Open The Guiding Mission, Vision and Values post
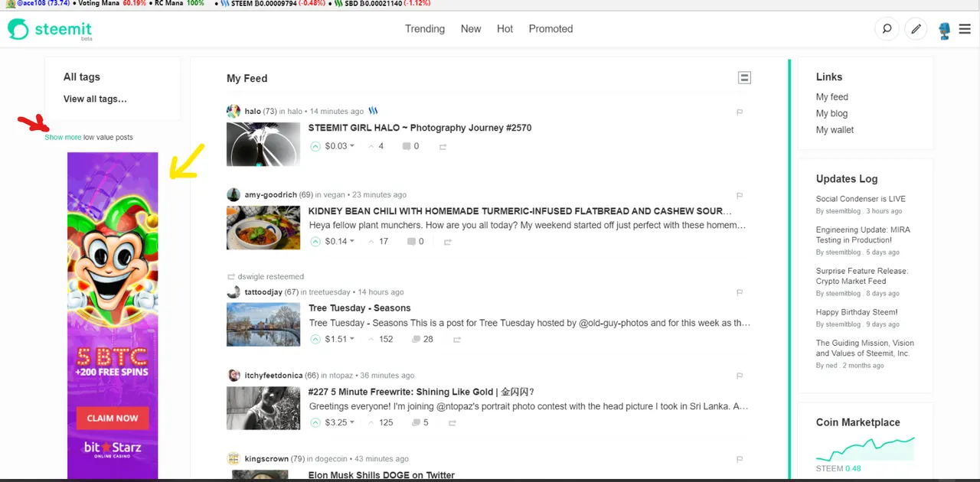The image size is (980, 482). tap(865, 348)
